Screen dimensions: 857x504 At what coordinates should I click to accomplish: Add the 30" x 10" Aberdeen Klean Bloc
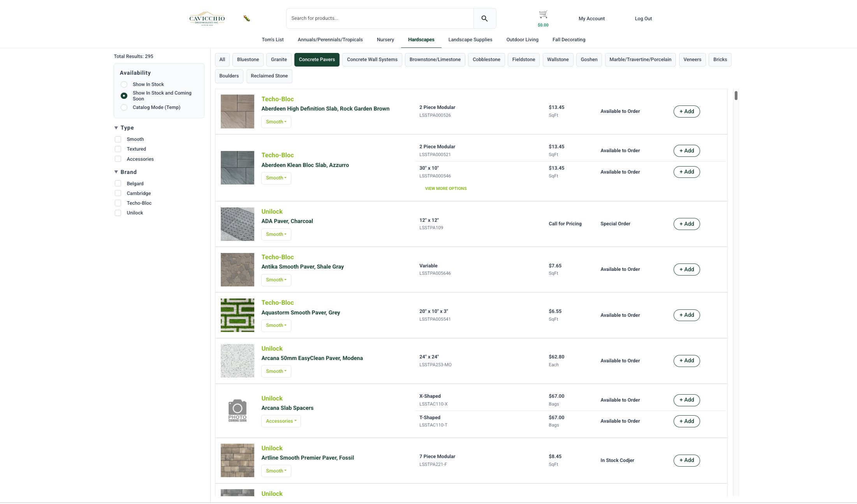687,172
